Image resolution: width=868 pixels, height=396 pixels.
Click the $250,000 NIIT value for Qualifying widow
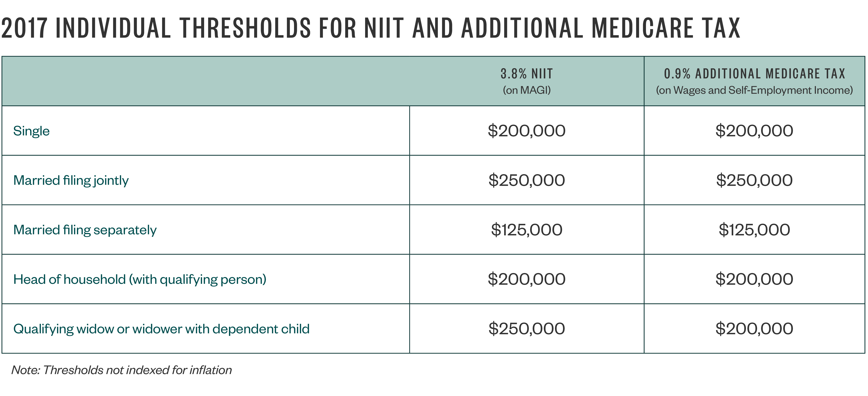(x=526, y=329)
